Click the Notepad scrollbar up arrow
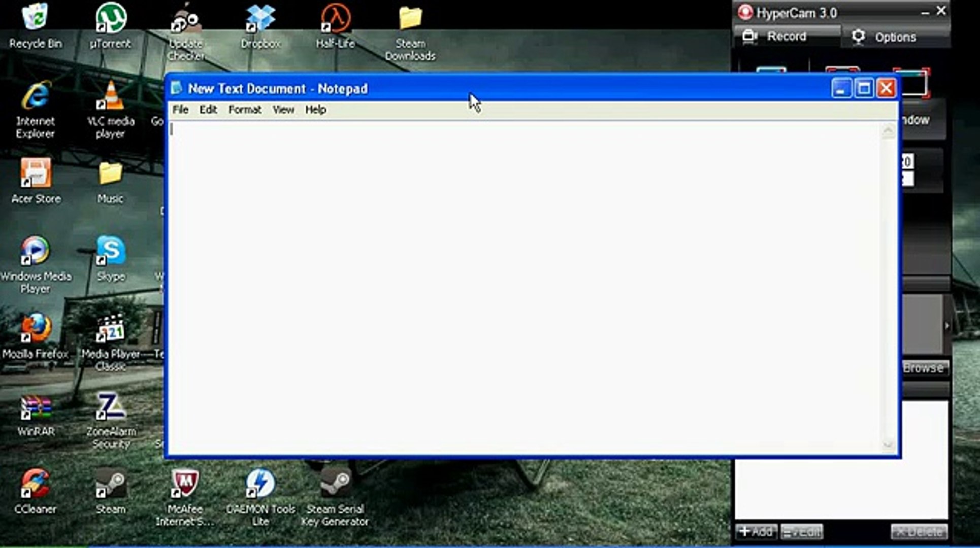 (x=888, y=131)
